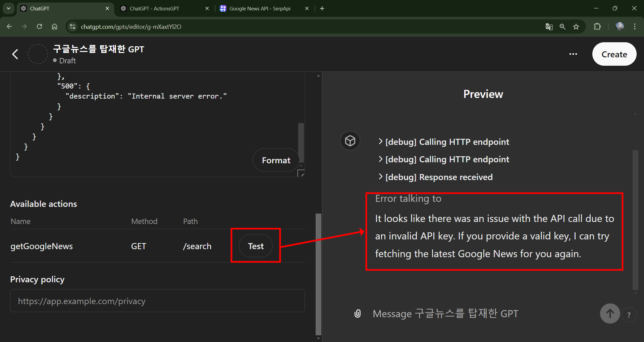Open the three-dots more options menu
Viewport: 644px width, 342px height.
point(573,54)
